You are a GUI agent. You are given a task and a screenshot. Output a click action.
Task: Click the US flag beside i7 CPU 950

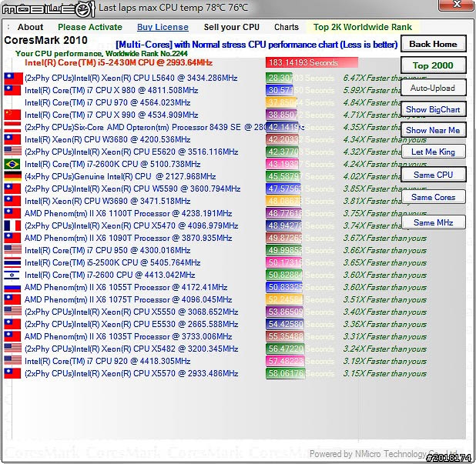[x=13, y=249]
